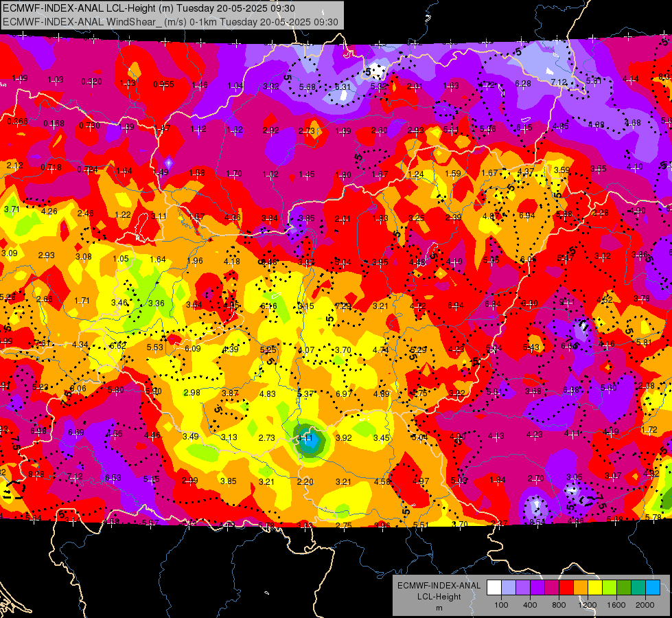Viewport: 672px width, 618px height.
Task: Click the wind shear value 4.26
Action: tap(49, 211)
